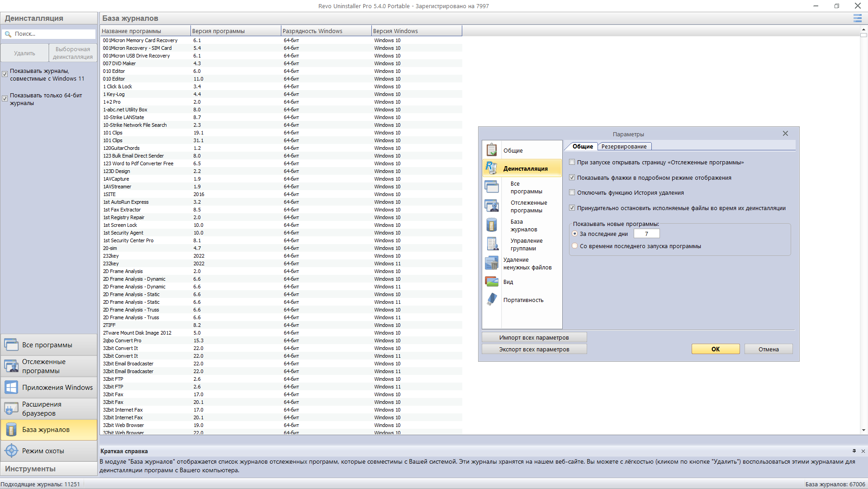
Task: Click the days input showing 7
Action: 646,233
